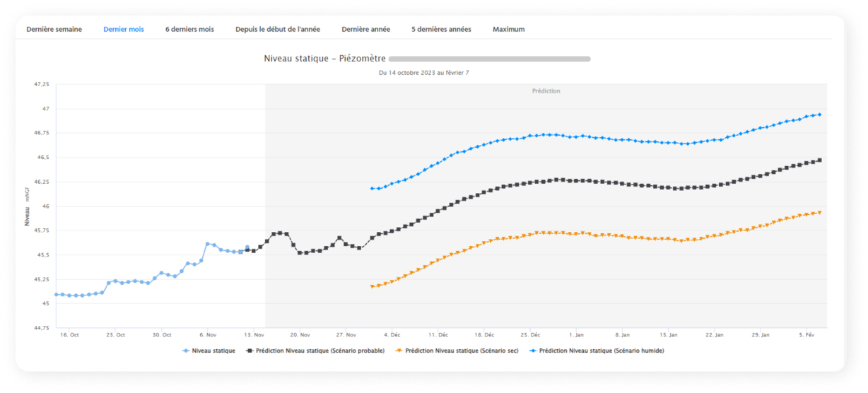Click the x-axis label 25. Déc
The image size is (868, 393).
pos(531,335)
